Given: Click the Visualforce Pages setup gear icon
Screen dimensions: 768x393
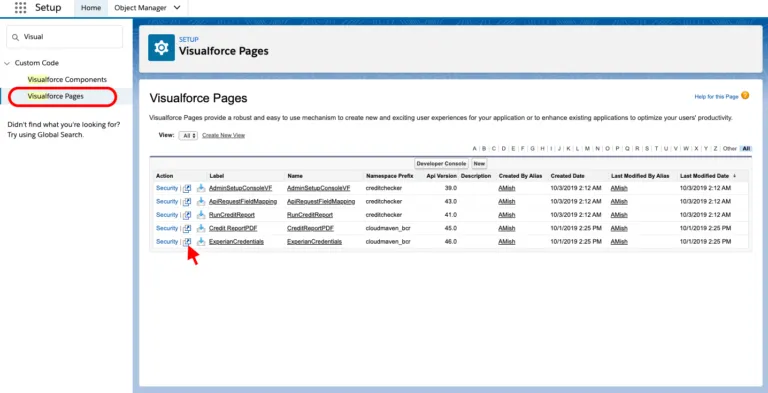Looking at the screenshot, I should click(161, 48).
